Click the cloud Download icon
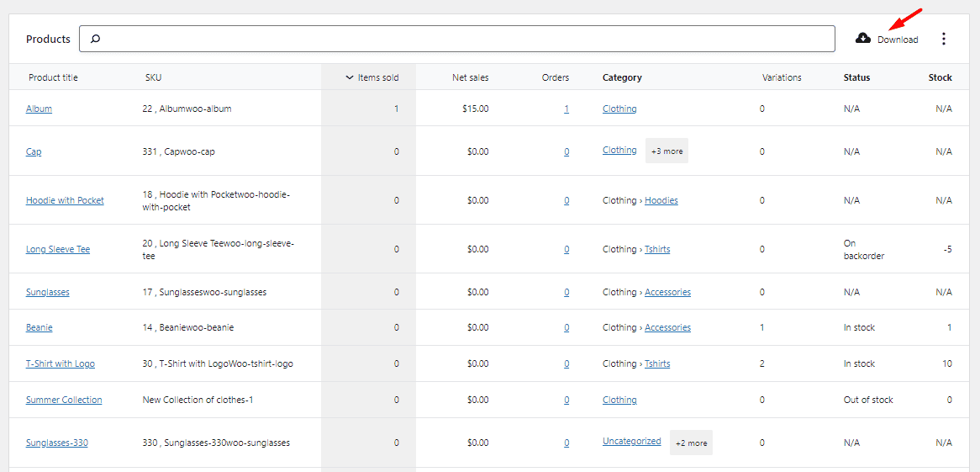980x472 pixels. click(863, 39)
